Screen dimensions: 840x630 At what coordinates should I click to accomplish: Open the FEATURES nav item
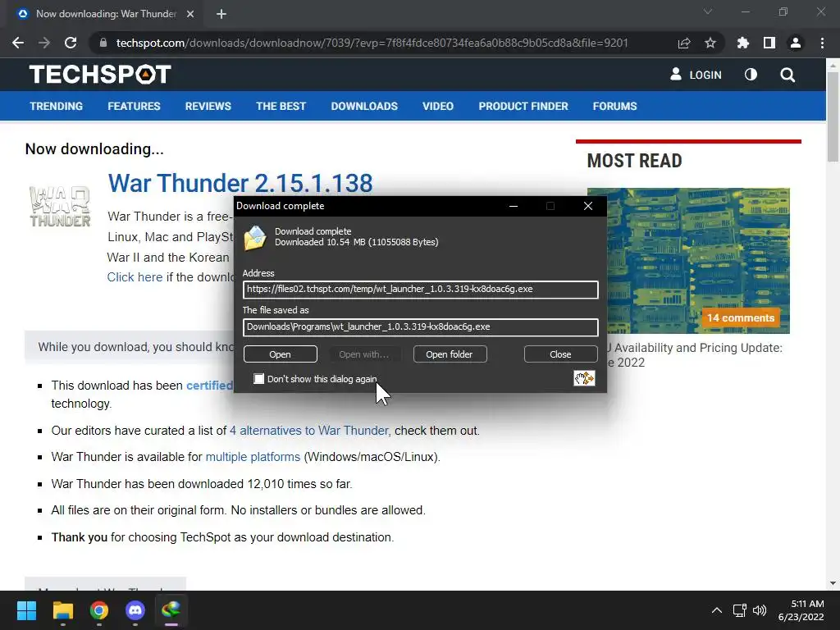pos(134,106)
